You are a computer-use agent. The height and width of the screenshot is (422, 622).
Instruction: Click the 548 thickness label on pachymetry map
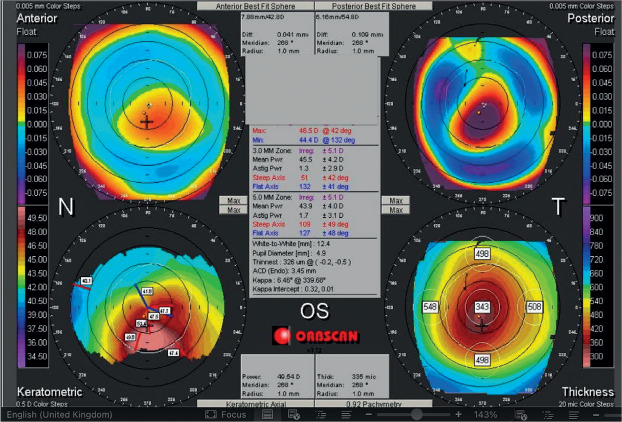point(432,306)
